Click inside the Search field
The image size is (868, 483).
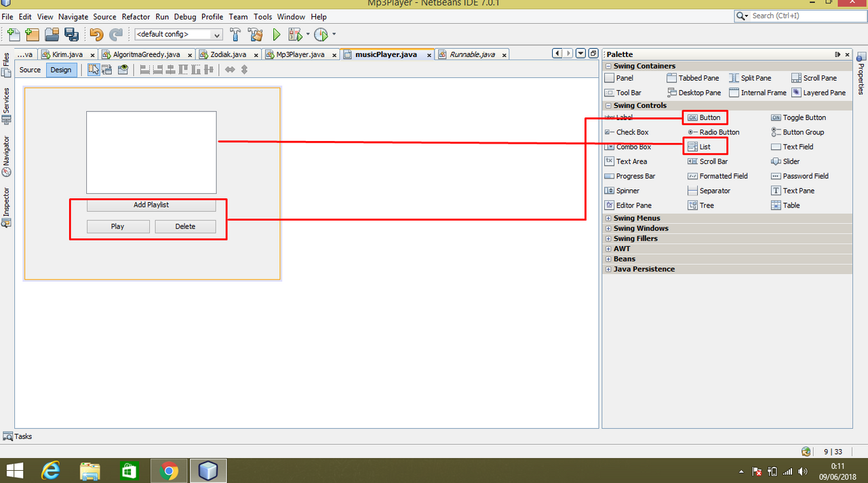click(800, 16)
